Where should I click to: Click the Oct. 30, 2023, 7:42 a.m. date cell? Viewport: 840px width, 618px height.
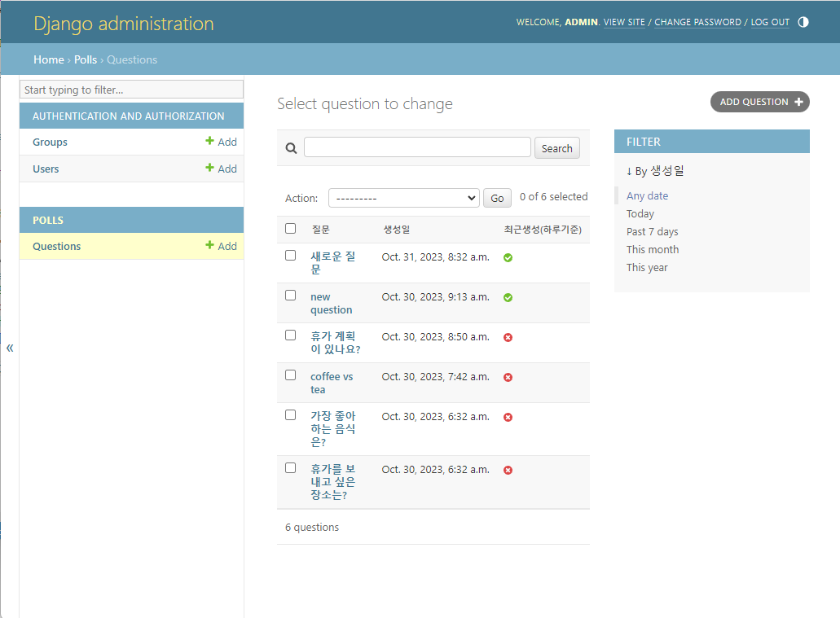coord(436,376)
